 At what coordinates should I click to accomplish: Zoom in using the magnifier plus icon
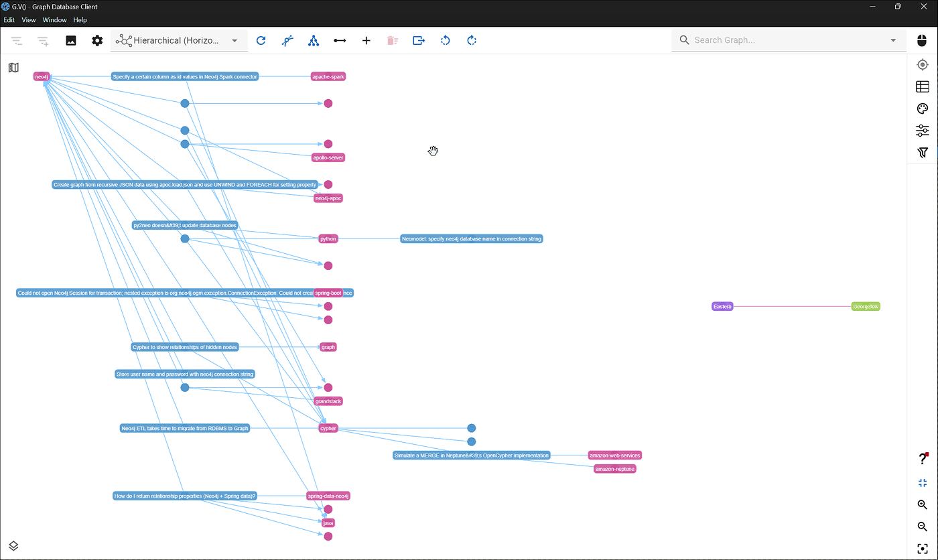[923, 504]
